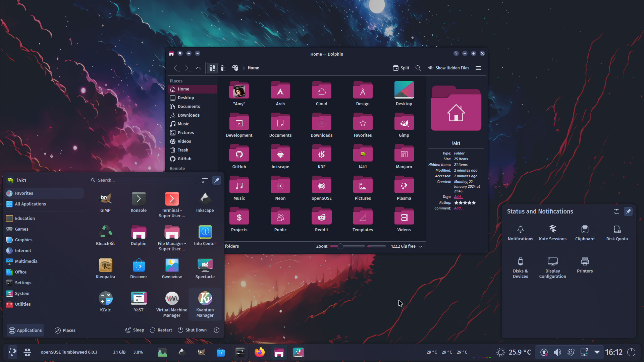Launch Konsole from favorites
This screenshot has width=644, height=362.
[x=139, y=199]
